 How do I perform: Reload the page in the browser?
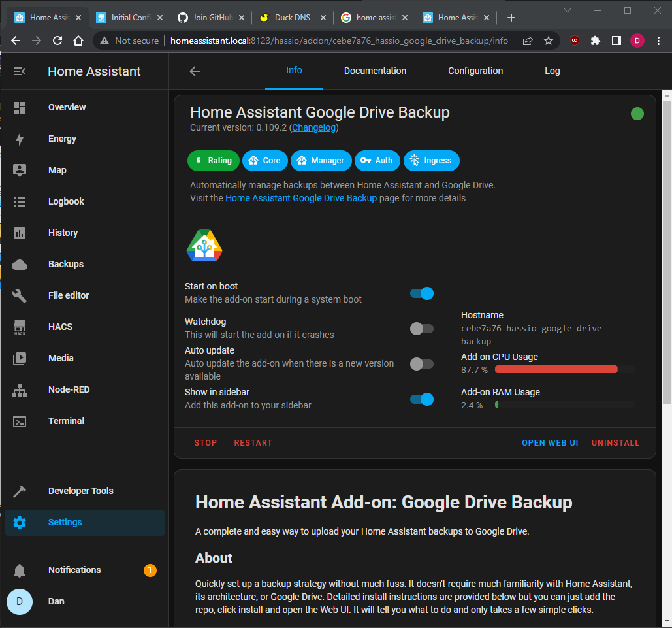coord(57,41)
